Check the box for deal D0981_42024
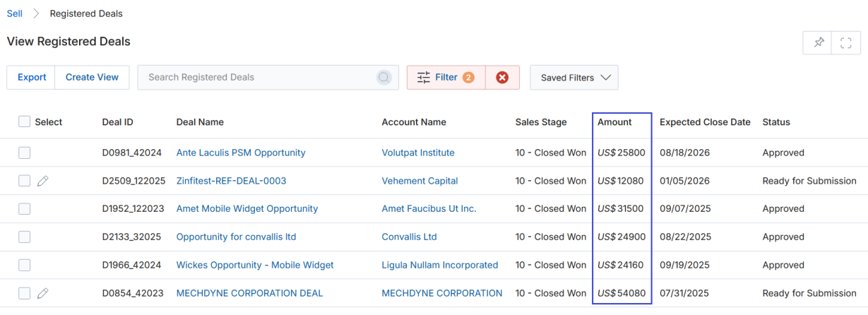 coord(25,153)
